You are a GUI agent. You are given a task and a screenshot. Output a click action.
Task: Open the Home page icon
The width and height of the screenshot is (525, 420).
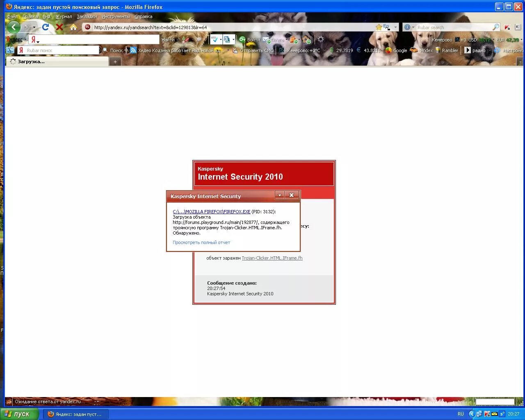[73, 27]
